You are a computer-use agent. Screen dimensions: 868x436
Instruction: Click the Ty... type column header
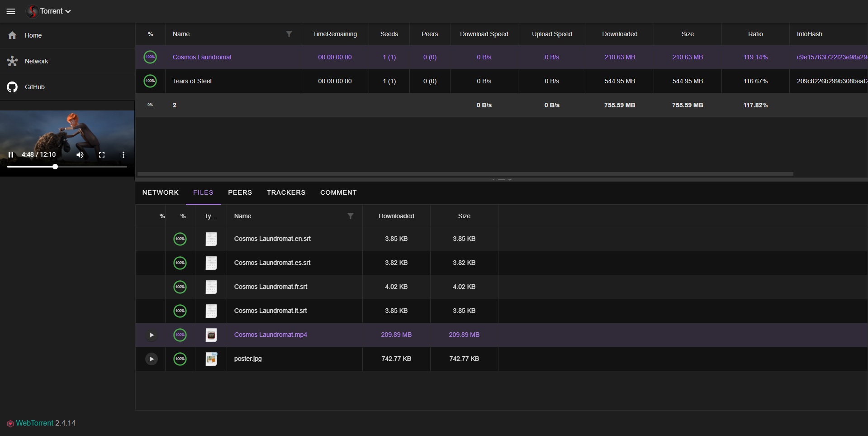click(x=211, y=216)
